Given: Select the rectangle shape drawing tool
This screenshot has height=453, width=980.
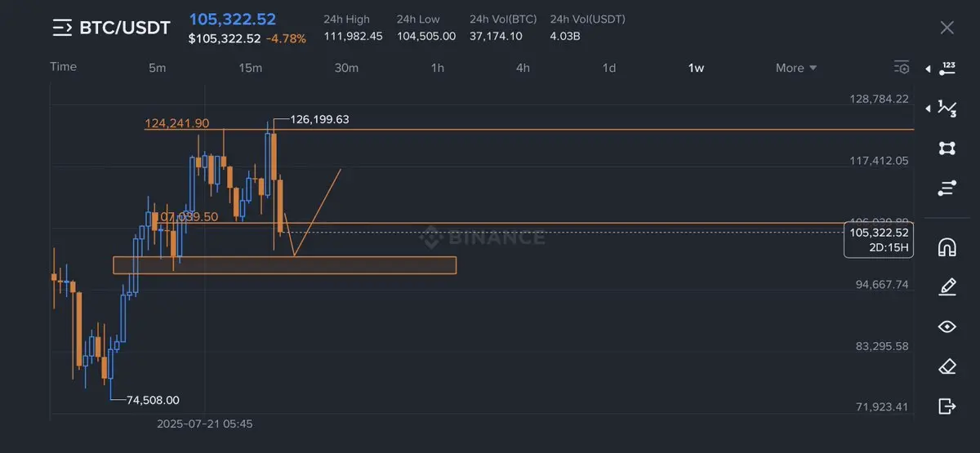Looking at the screenshot, I should coord(947,148).
